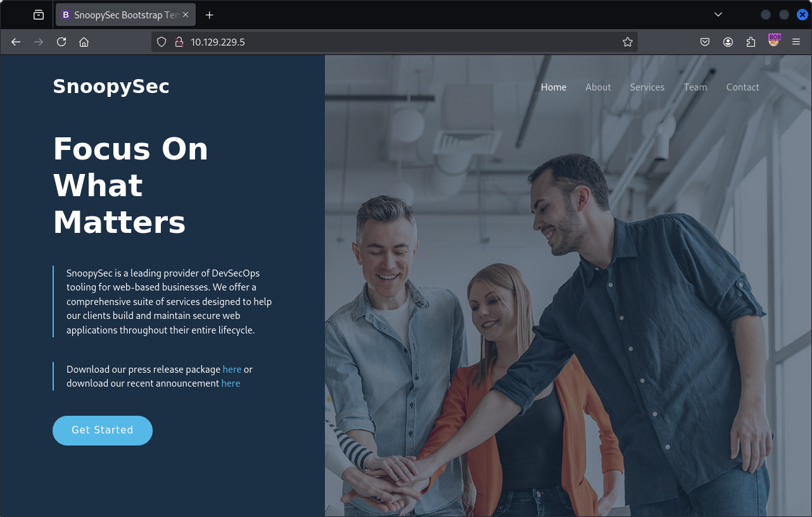812x517 pixels.
Task: Go to the browser home page
Action: (84, 42)
